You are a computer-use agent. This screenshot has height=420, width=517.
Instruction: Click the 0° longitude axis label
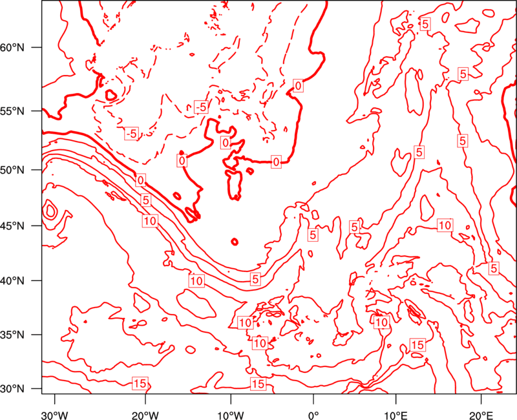(313, 415)
